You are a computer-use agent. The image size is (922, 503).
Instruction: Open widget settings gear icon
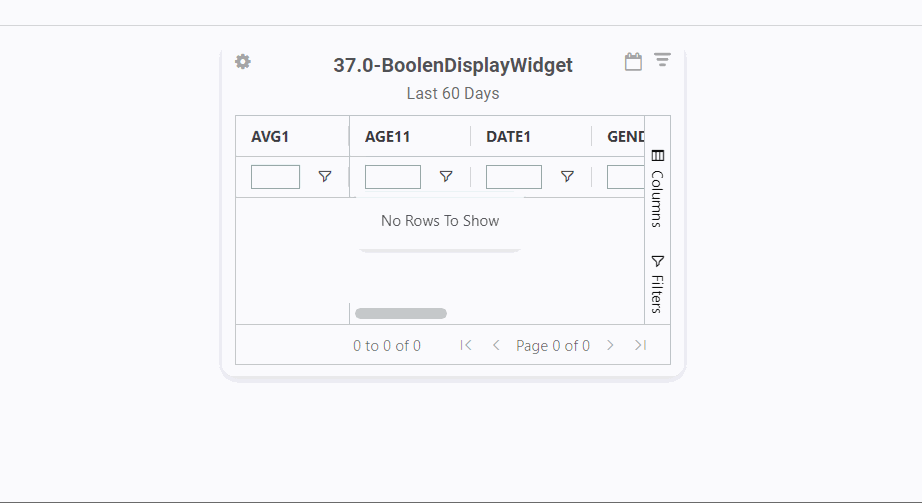tap(243, 62)
